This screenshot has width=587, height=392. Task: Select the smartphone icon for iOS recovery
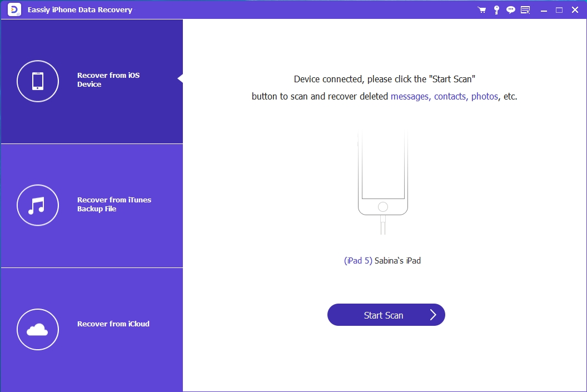(38, 81)
